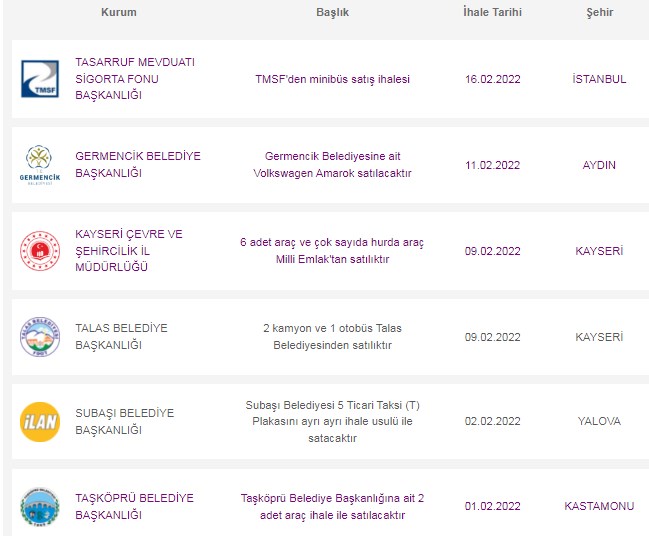Select SUBAŞI BELEDİYE BAŞKANLIĞI institution name

(x=125, y=421)
